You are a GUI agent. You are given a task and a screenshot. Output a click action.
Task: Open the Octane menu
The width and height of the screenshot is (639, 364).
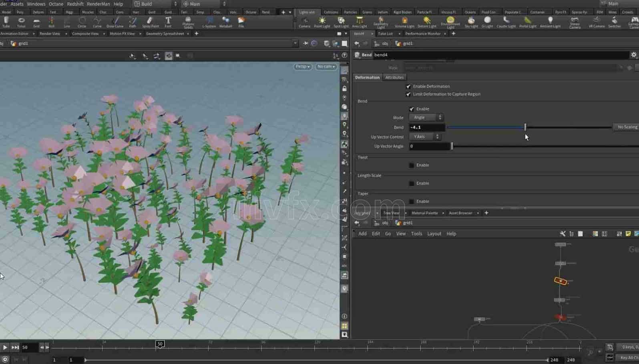[56, 4]
